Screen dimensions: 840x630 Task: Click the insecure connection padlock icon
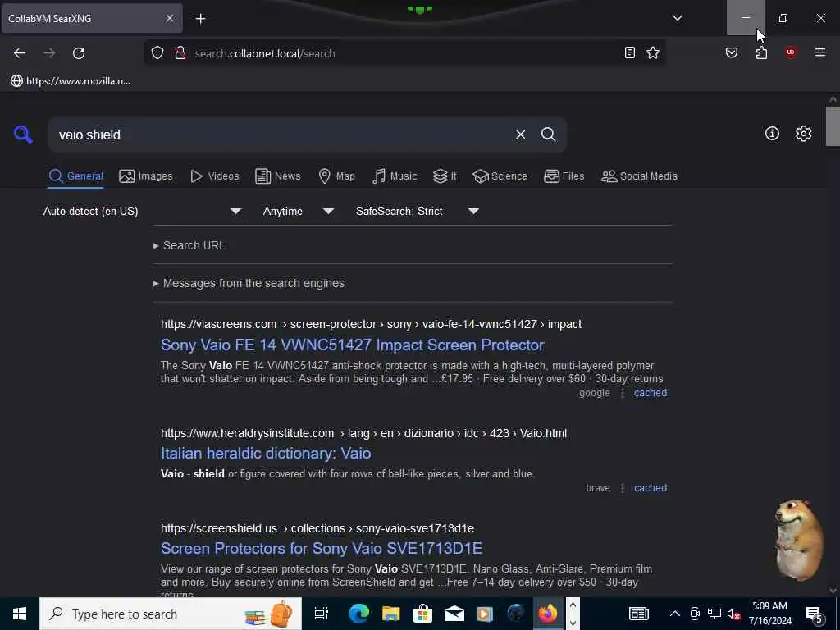(x=180, y=53)
